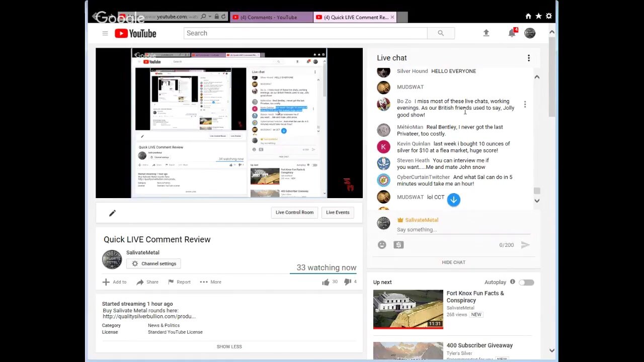The height and width of the screenshot is (362, 644).
Task: Click the 33 watching now counter
Action: 326,268
